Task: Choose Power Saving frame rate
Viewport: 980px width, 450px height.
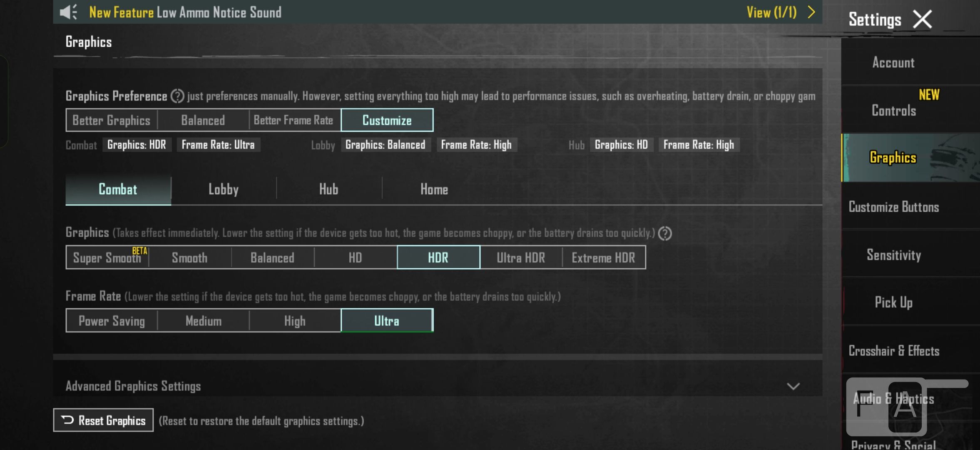Action: [x=112, y=320]
